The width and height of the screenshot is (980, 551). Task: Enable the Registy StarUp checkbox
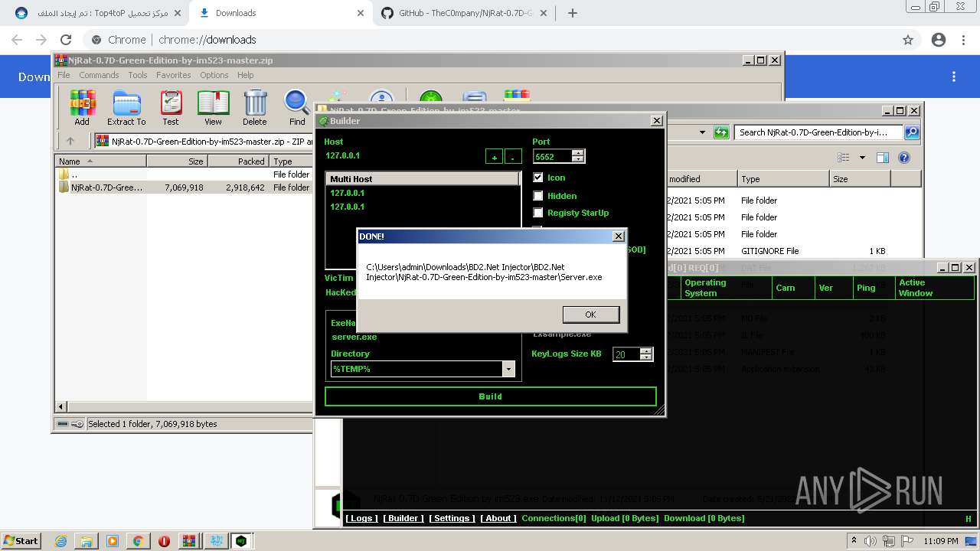[x=538, y=213]
